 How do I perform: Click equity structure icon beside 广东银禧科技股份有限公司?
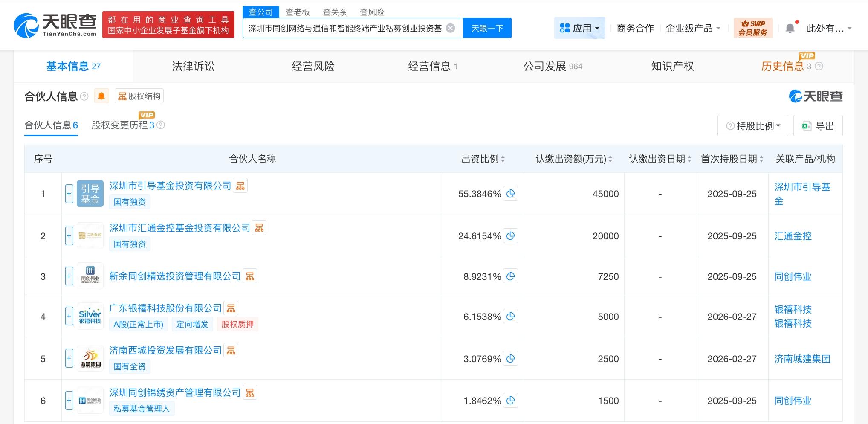(x=231, y=308)
